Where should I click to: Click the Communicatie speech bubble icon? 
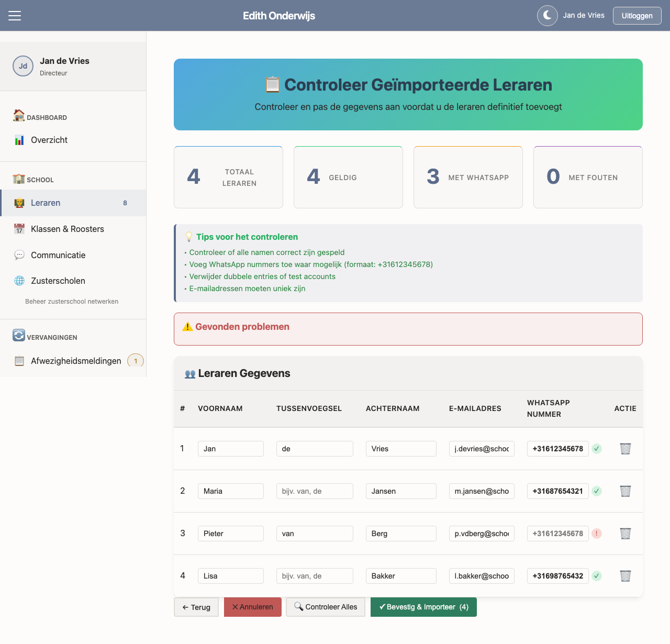tap(19, 255)
